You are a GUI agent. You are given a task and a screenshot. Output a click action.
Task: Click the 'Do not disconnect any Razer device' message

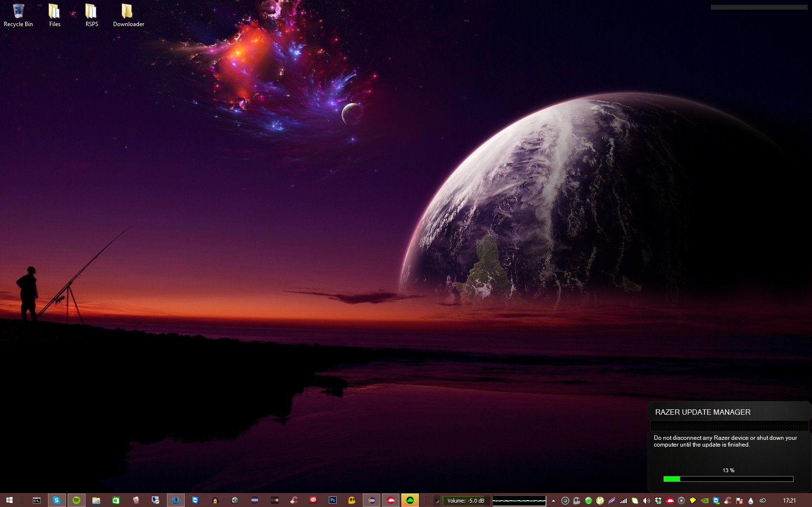725,441
